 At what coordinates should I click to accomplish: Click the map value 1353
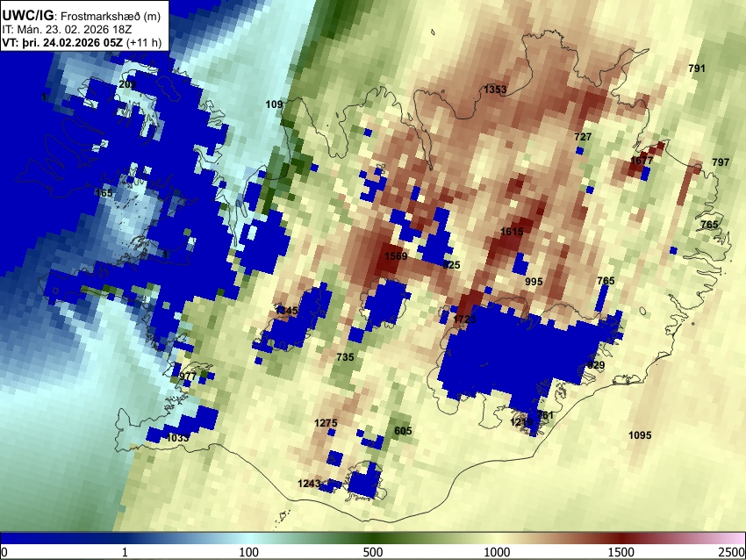[x=495, y=89]
